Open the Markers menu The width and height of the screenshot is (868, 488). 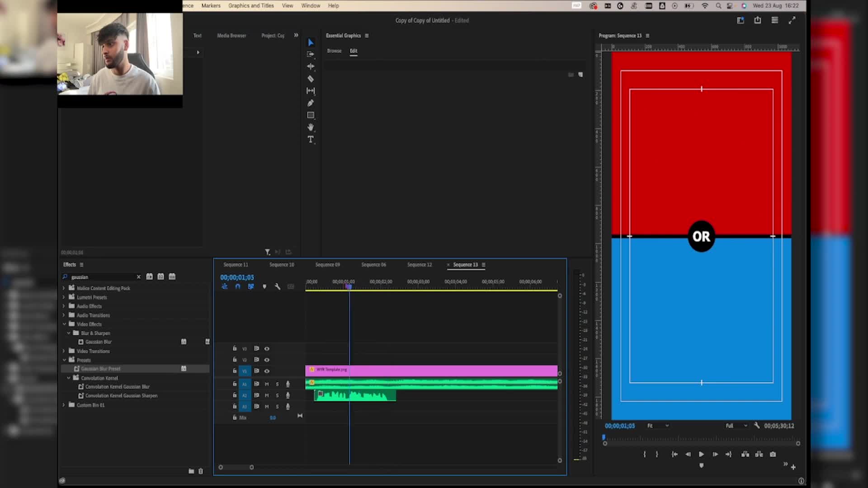[211, 5]
